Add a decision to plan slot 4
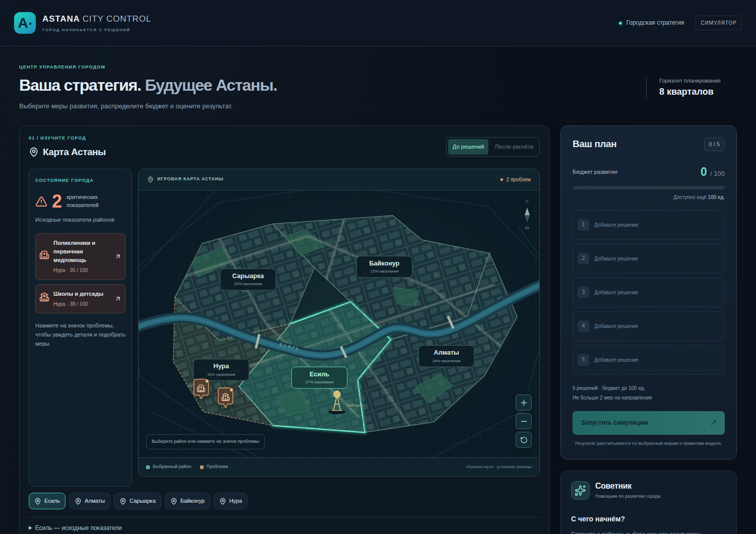The height and width of the screenshot is (534, 756). [x=649, y=326]
